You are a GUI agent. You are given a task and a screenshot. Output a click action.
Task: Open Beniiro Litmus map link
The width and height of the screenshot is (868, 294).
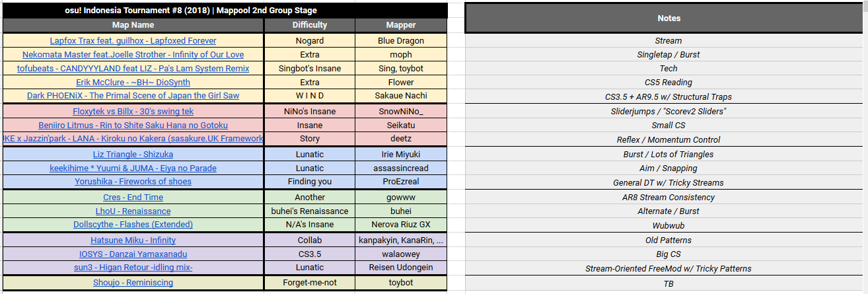(133, 125)
